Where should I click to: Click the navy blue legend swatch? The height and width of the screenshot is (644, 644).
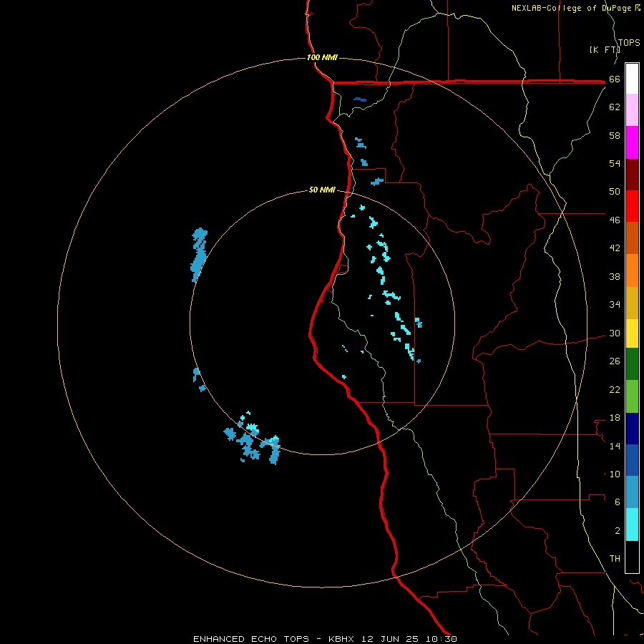pos(632,429)
